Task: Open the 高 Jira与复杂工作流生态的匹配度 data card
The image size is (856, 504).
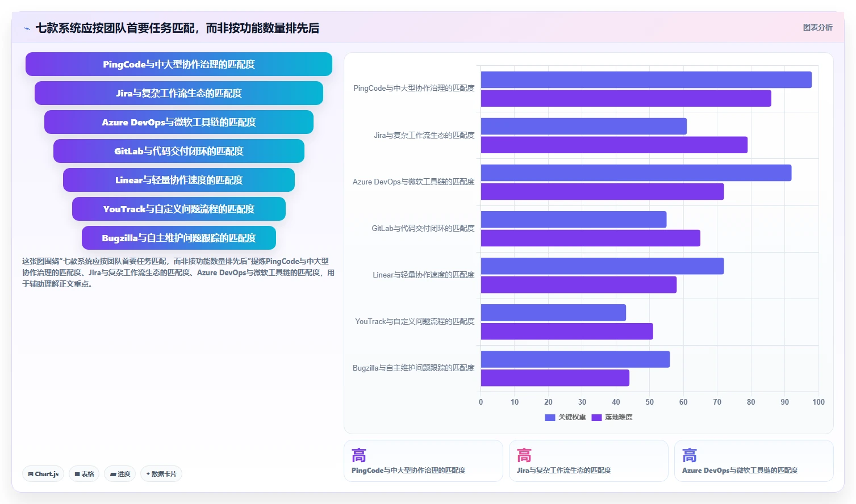Action: click(x=588, y=461)
